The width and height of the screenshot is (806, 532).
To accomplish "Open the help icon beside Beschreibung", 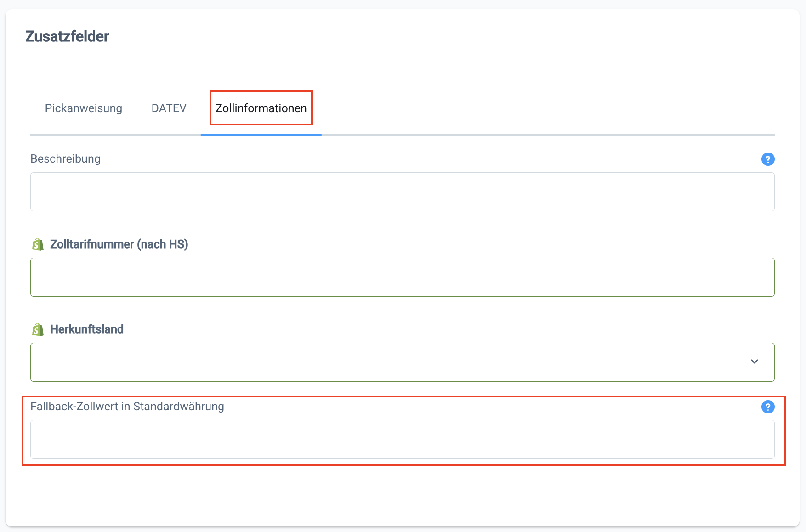I will coord(767,159).
